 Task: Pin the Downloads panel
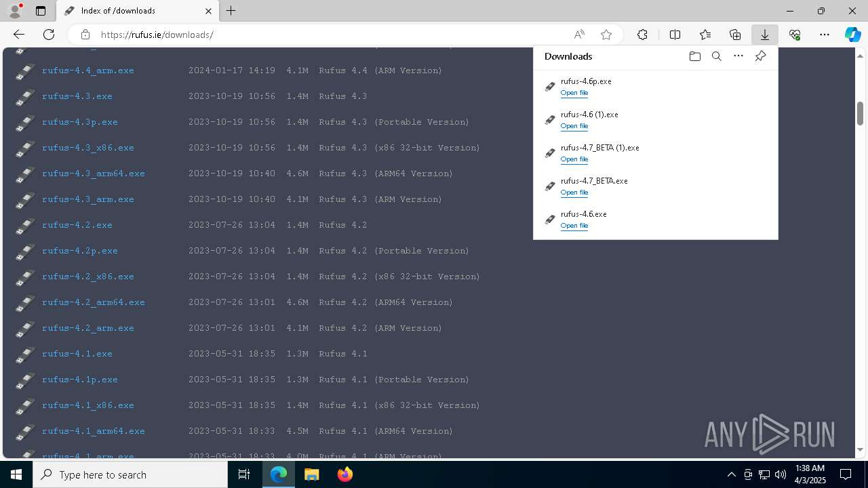[x=760, y=56]
